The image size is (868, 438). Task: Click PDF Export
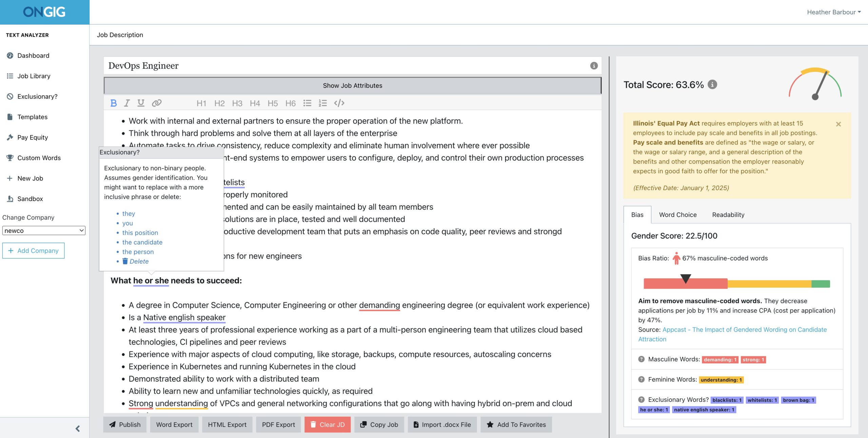tap(278, 424)
